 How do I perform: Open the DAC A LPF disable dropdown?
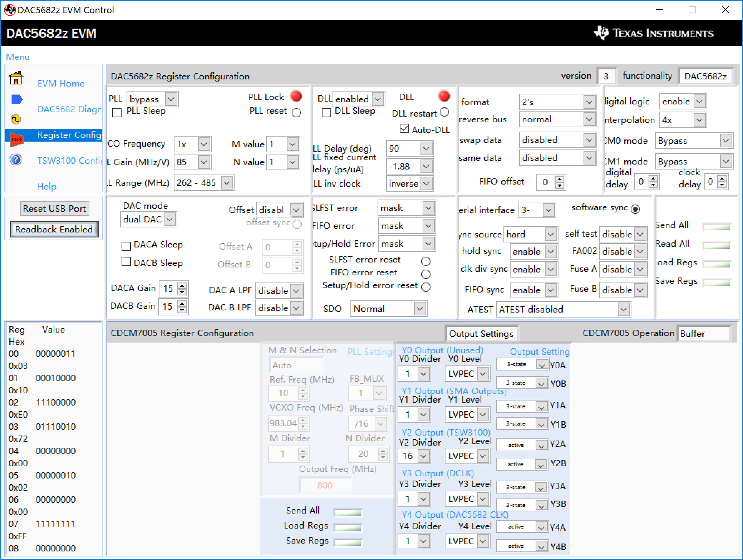coord(279,291)
